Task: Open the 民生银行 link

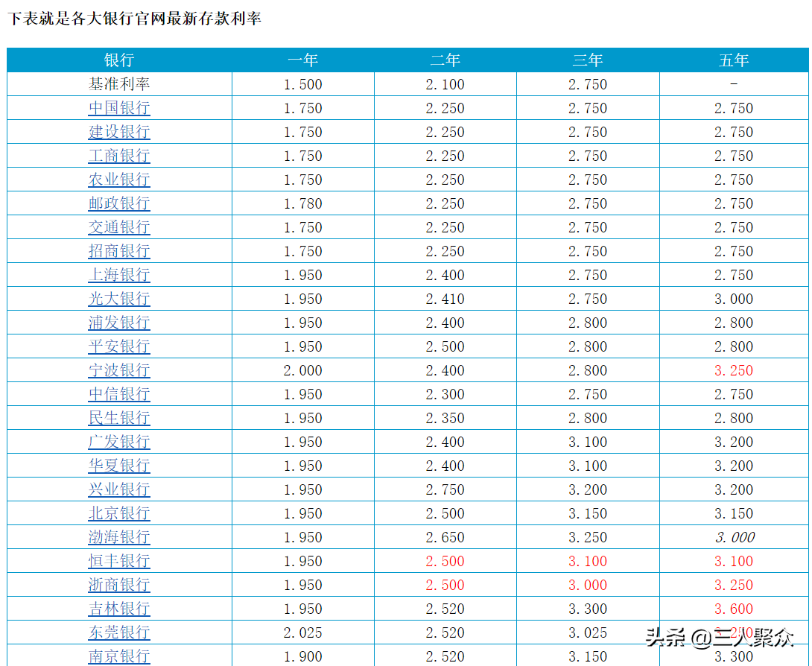Action: [x=119, y=417]
